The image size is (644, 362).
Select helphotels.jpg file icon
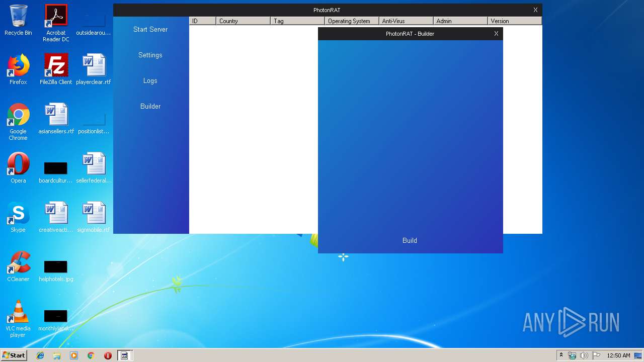point(56,270)
